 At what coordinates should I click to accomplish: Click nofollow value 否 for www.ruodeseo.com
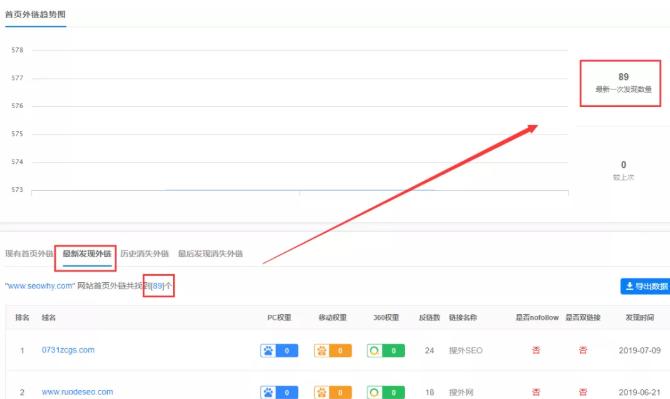pyautogui.click(x=536, y=392)
